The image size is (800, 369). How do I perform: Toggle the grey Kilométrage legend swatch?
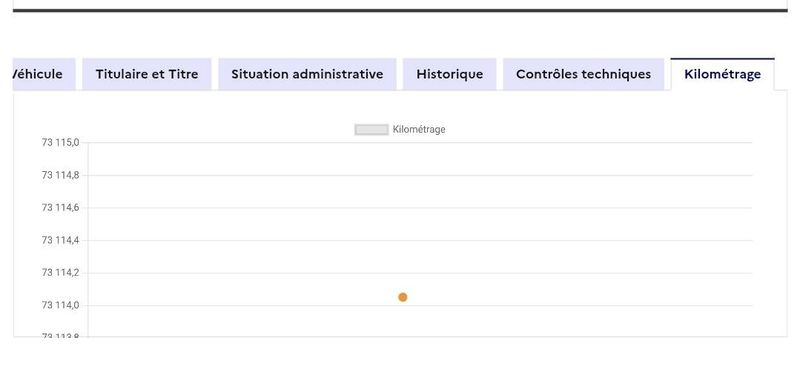pos(371,130)
